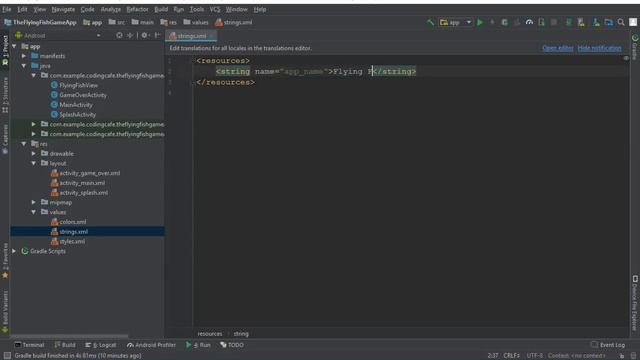640x360 pixels.
Task: Click the Make Project hammer icon
Action: click(x=430, y=22)
